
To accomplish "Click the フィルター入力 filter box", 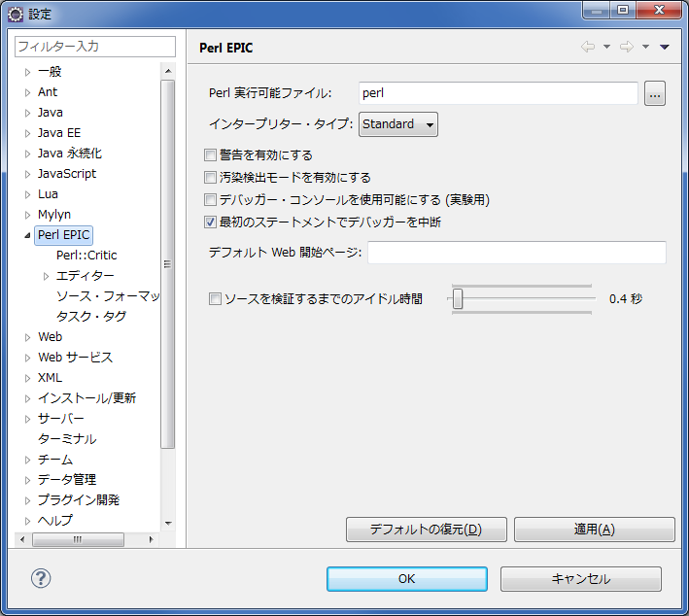I will (x=95, y=47).
